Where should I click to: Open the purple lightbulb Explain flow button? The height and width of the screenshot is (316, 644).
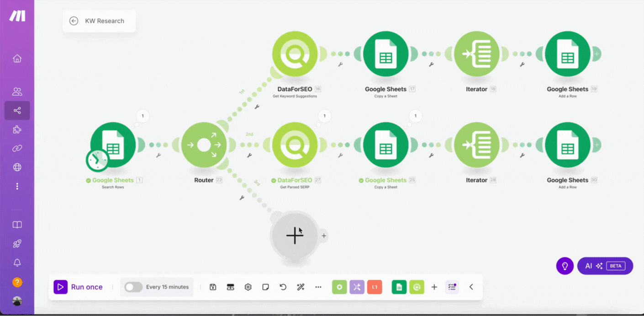tap(565, 266)
